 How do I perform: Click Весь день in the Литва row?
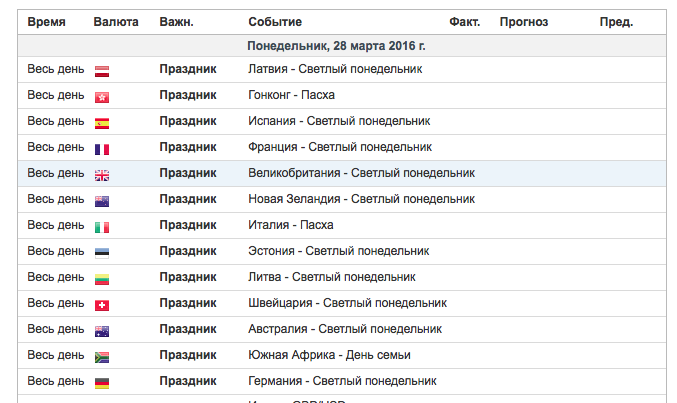56,277
